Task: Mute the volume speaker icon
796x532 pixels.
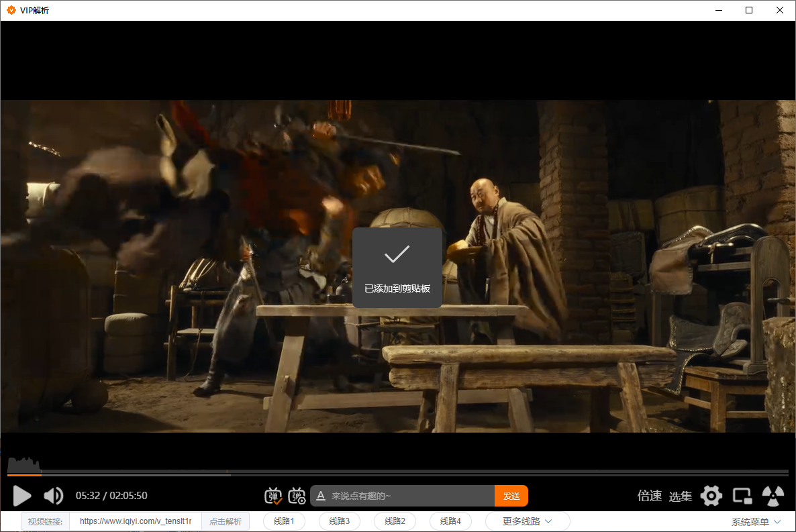Action: [53, 496]
